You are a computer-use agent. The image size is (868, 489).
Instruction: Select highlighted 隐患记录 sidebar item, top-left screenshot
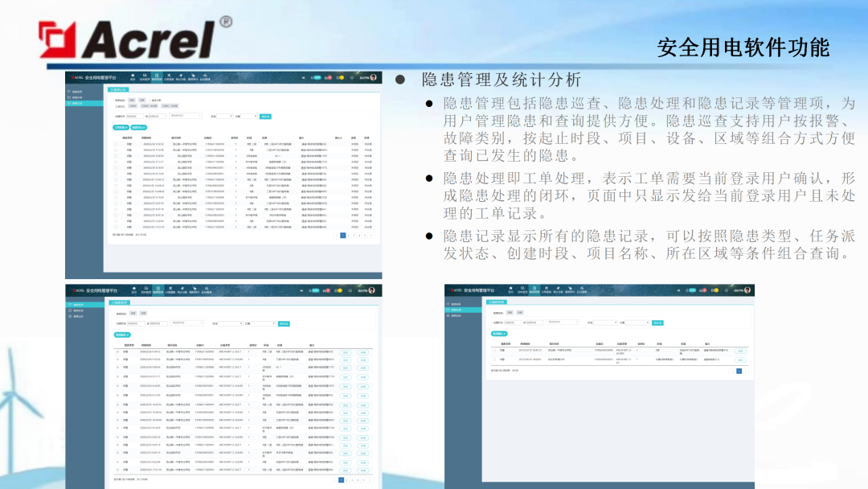point(84,103)
